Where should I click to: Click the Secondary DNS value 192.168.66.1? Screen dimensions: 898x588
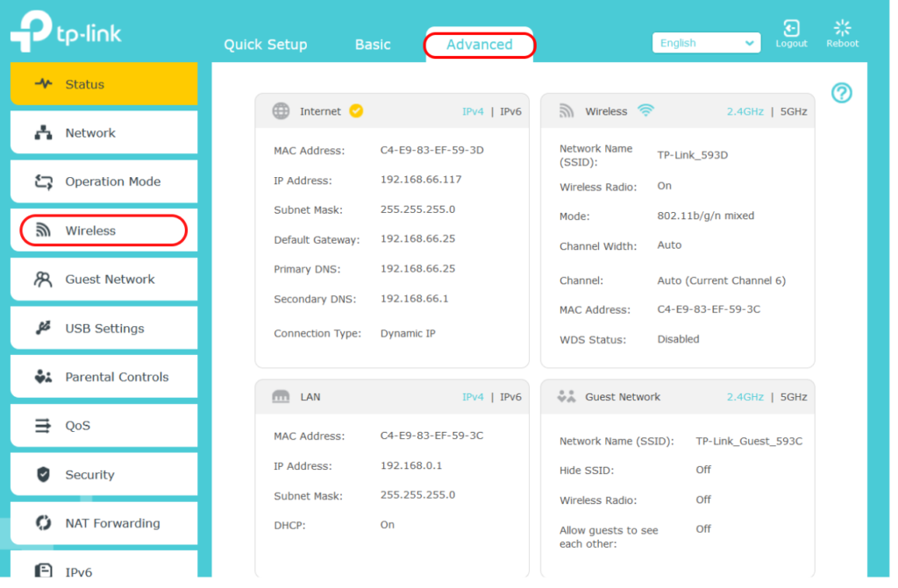[415, 298]
